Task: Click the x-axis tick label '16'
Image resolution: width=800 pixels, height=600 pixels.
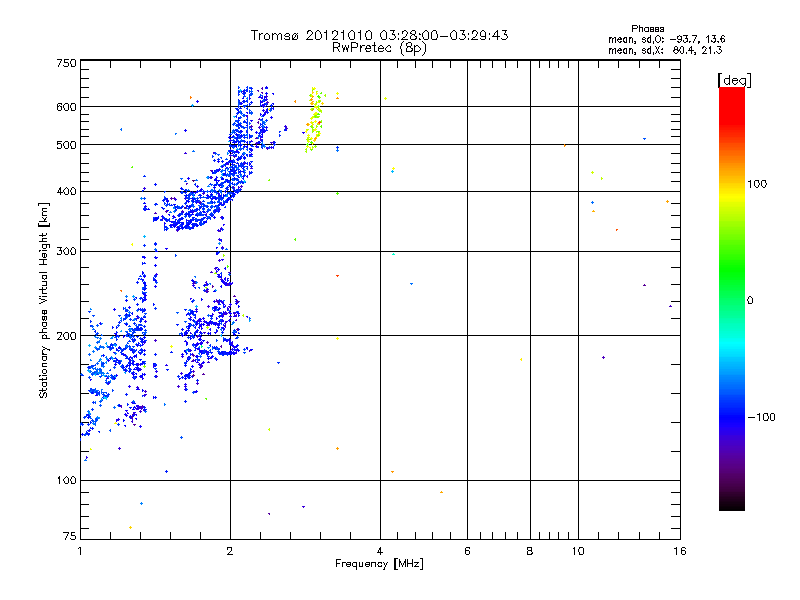Action: 680,551
